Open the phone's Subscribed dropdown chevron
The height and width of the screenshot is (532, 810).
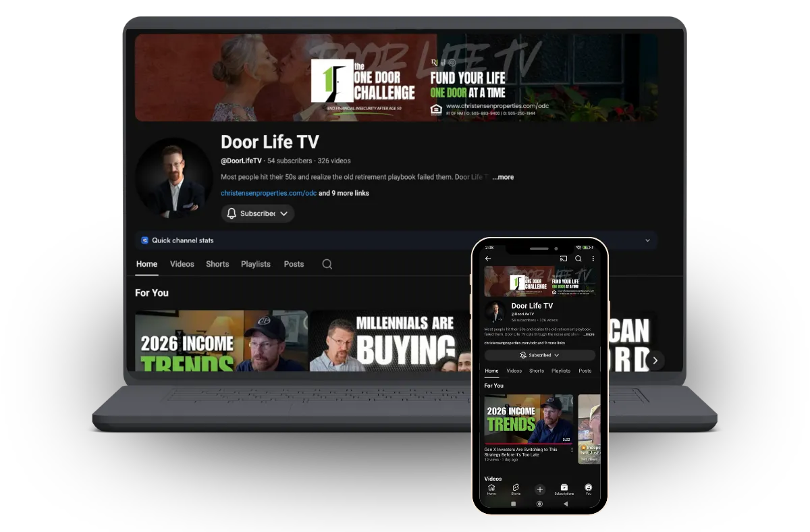point(557,355)
